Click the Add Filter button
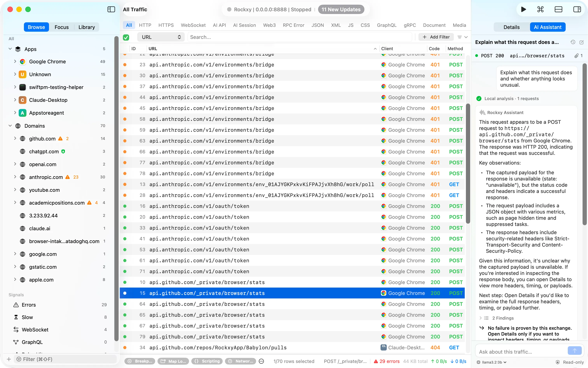Image resolution: width=588 pixels, height=368 pixels. [436, 37]
